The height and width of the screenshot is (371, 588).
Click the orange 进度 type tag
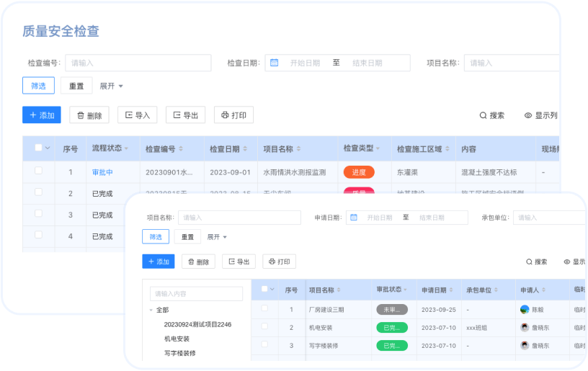point(359,172)
